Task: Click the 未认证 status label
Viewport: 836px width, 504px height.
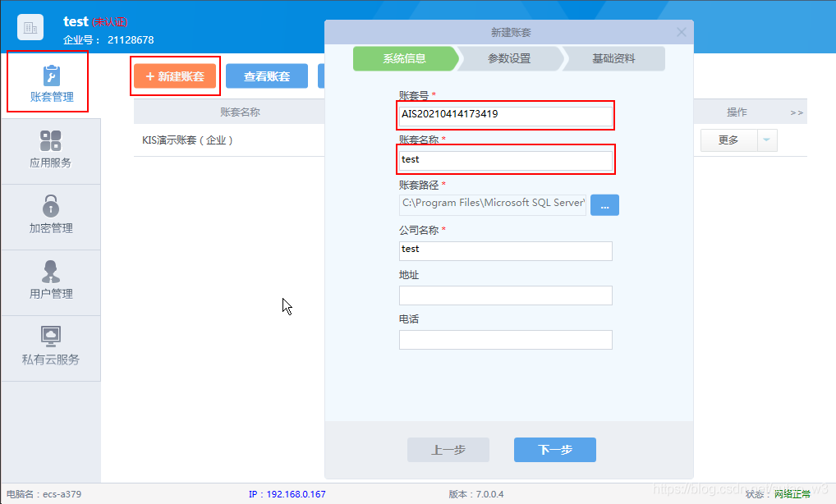Action: [x=110, y=22]
